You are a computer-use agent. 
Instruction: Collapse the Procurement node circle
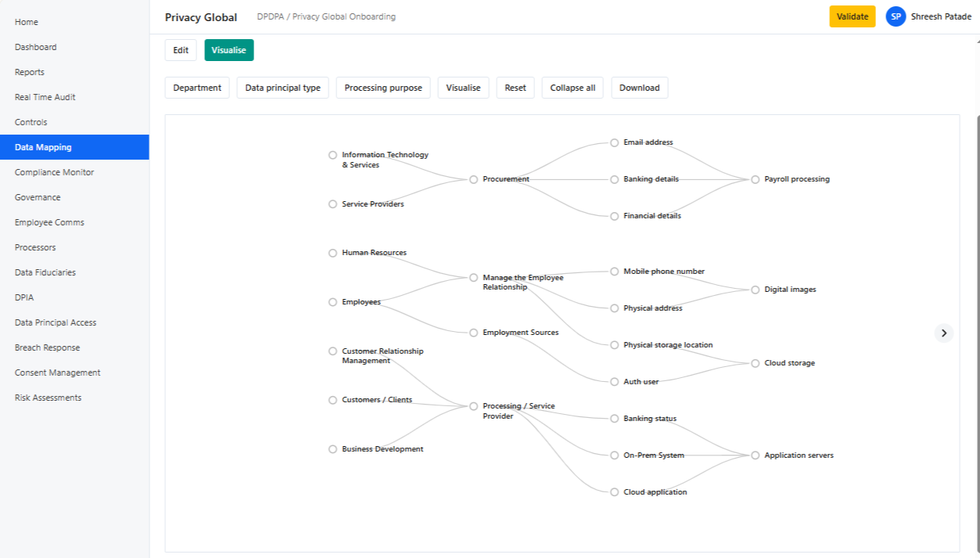(473, 179)
